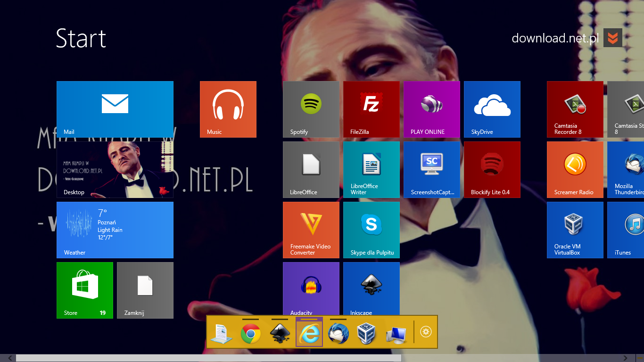Open the Desktop tile thumbnail
Viewport: 644px width, 362px height.
[x=115, y=170]
